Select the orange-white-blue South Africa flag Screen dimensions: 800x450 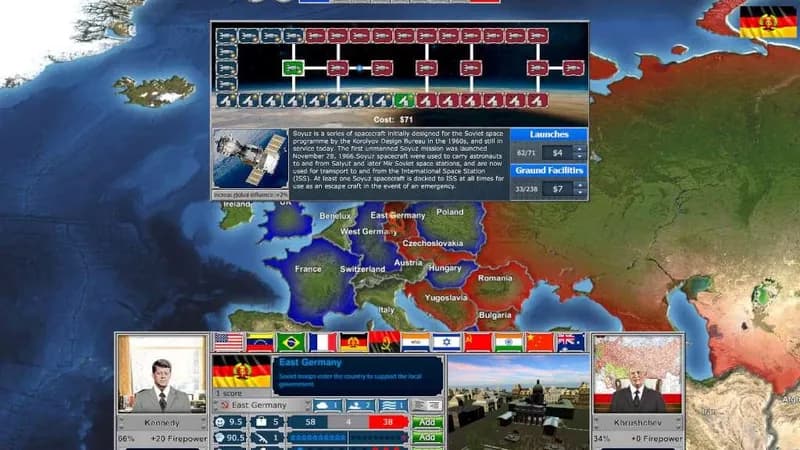point(416,342)
